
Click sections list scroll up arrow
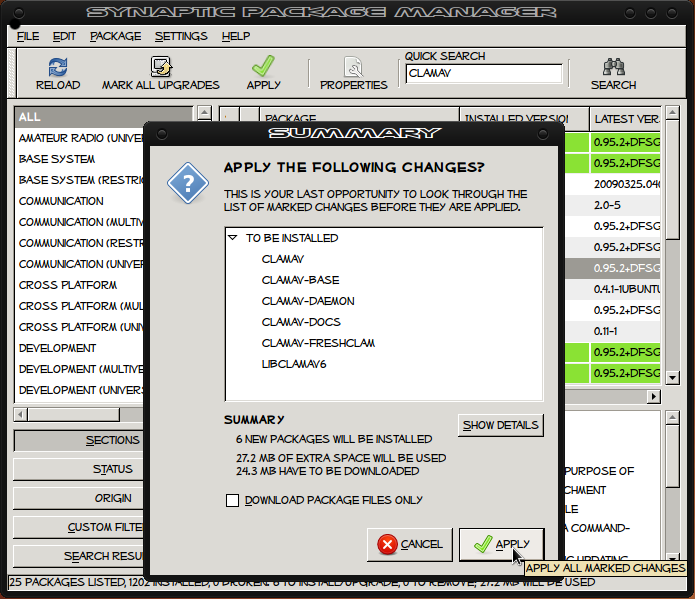[204, 113]
